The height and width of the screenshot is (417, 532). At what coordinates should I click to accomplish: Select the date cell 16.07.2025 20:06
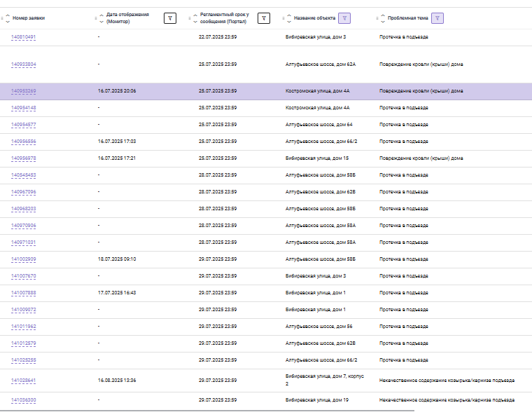117,91
